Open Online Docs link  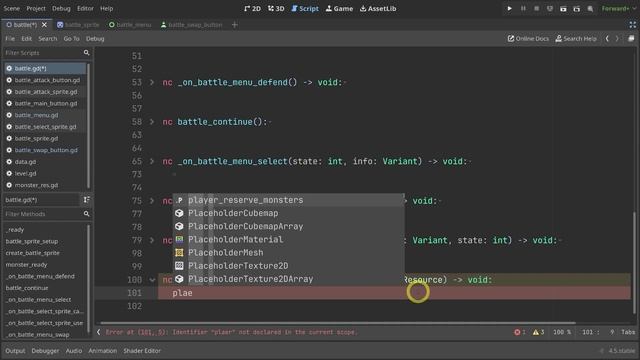click(x=528, y=39)
